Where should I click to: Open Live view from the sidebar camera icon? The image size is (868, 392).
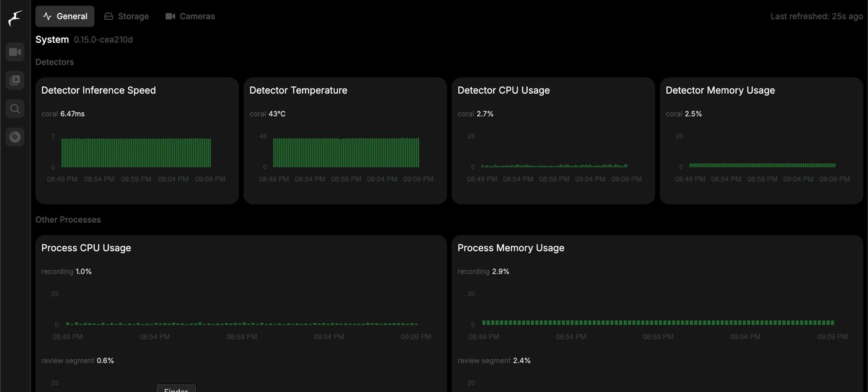point(15,51)
